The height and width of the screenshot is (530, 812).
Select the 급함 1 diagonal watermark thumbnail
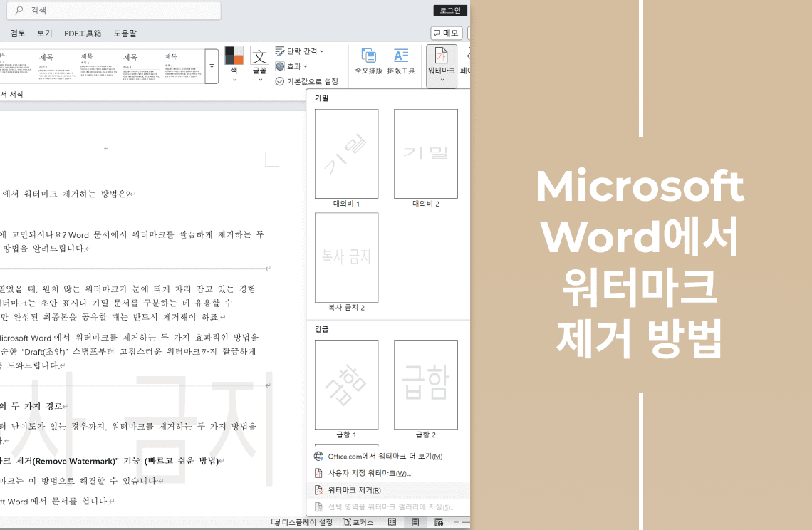point(346,385)
